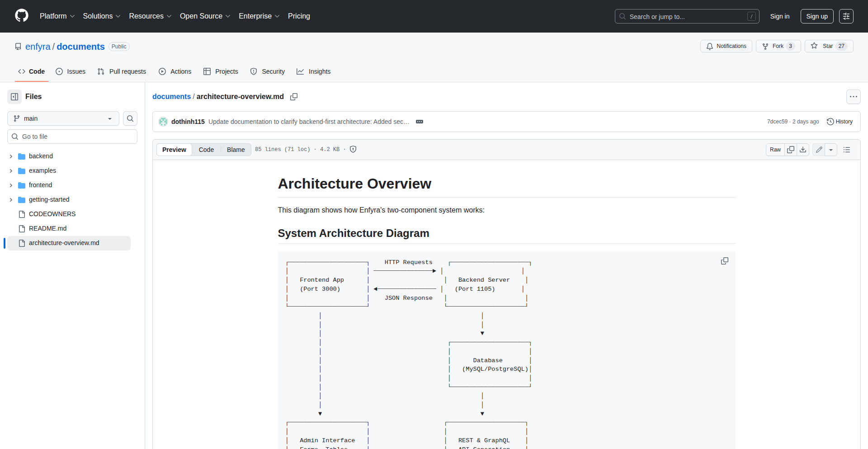Copy the file path with the copy icon
868x449 pixels.
coord(294,97)
